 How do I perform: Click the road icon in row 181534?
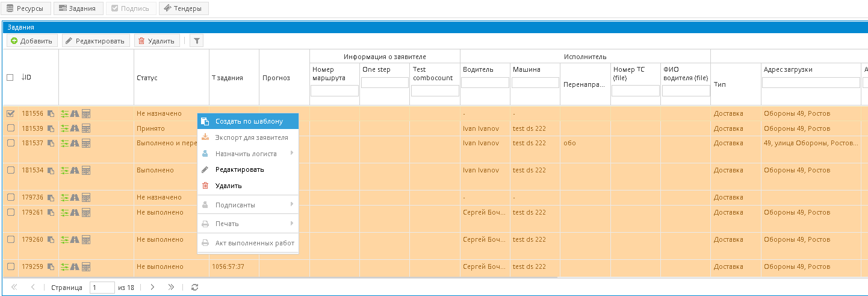(x=75, y=171)
